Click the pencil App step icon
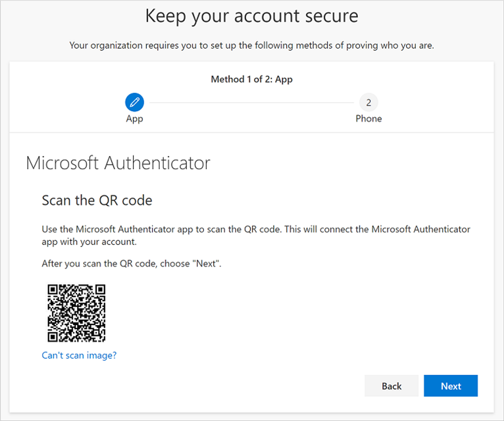Screen dimensions: 504x421 click(134, 102)
